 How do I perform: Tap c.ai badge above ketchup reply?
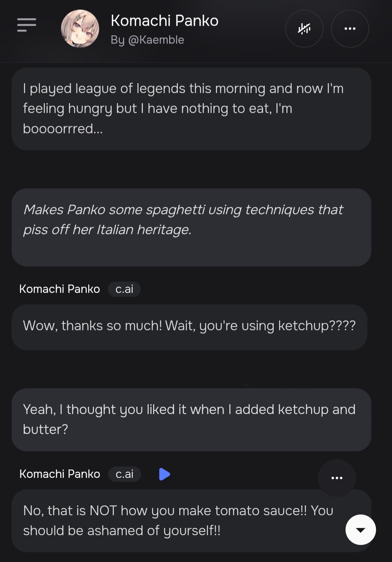pyautogui.click(x=124, y=289)
